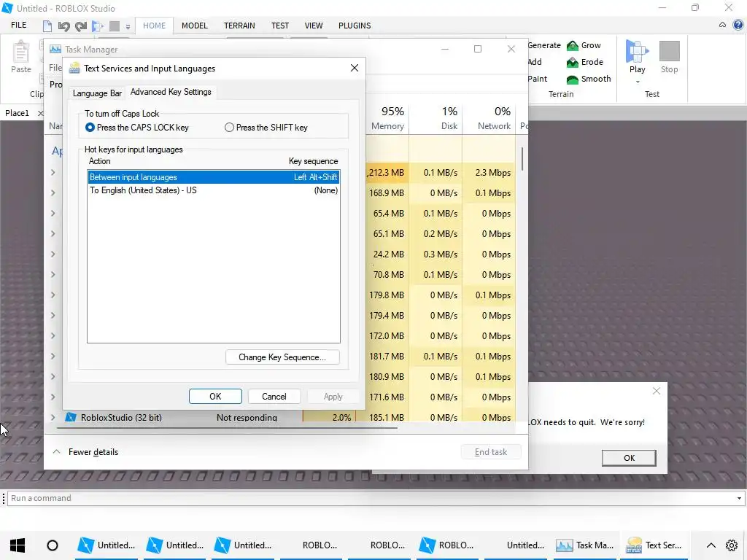Select the Advanced Key Settings tab
The image size is (747, 560).
click(171, 92)
